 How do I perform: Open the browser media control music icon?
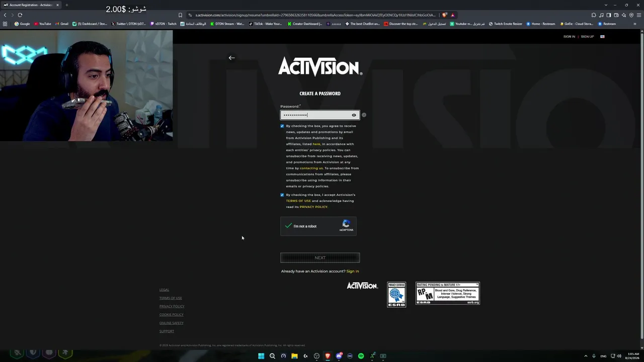click(601, 15)
